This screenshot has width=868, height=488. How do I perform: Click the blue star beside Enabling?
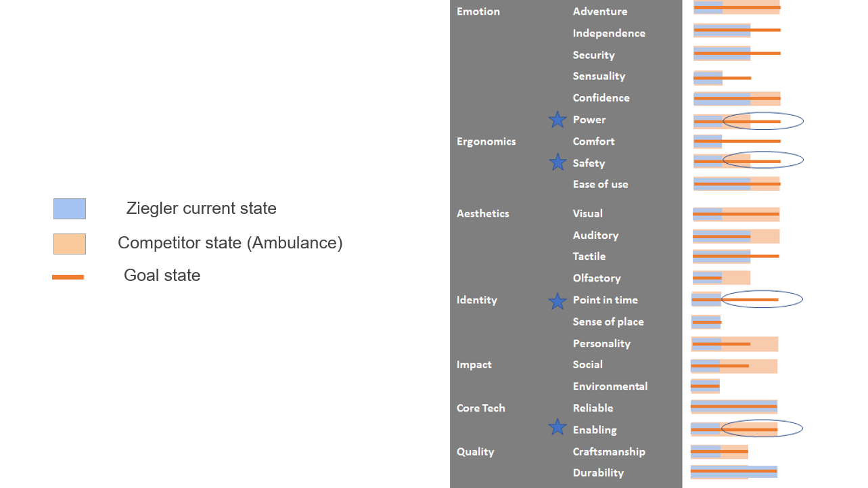[557, 427]
